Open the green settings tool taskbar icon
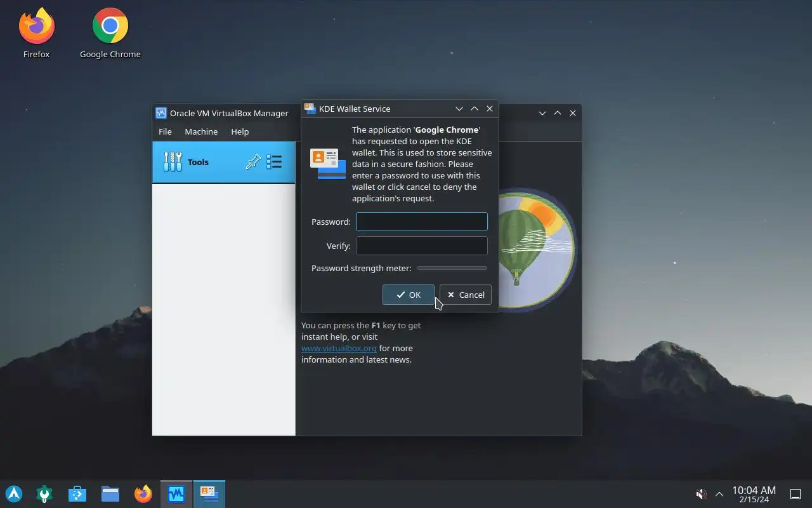 (44, 494)
